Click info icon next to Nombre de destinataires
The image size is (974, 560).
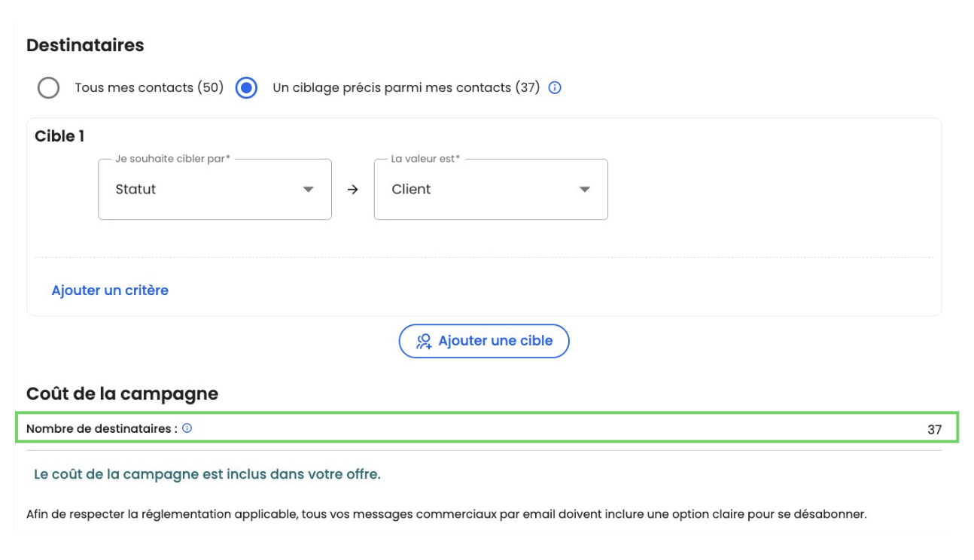[187, 428]
